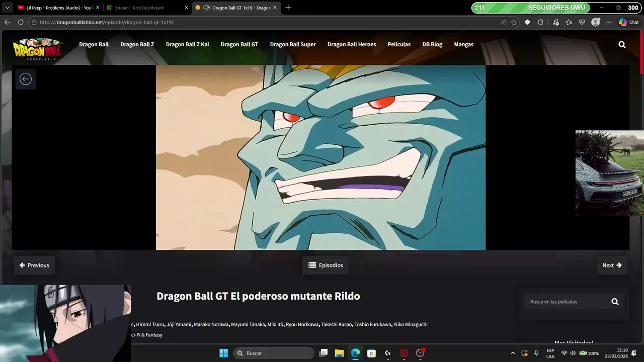Open Copilot Chat button

pyautogui.click(x=629, y=22)
